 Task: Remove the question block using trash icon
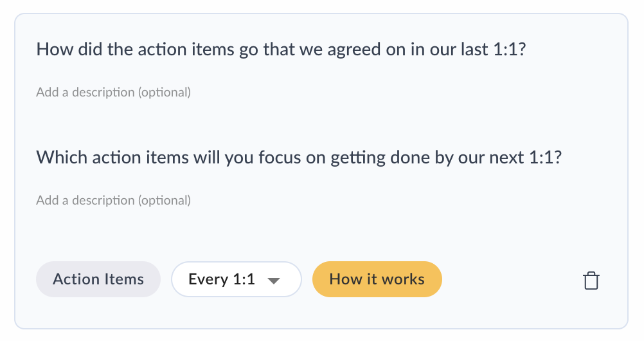pyautogui.click(x=591, y=281)
